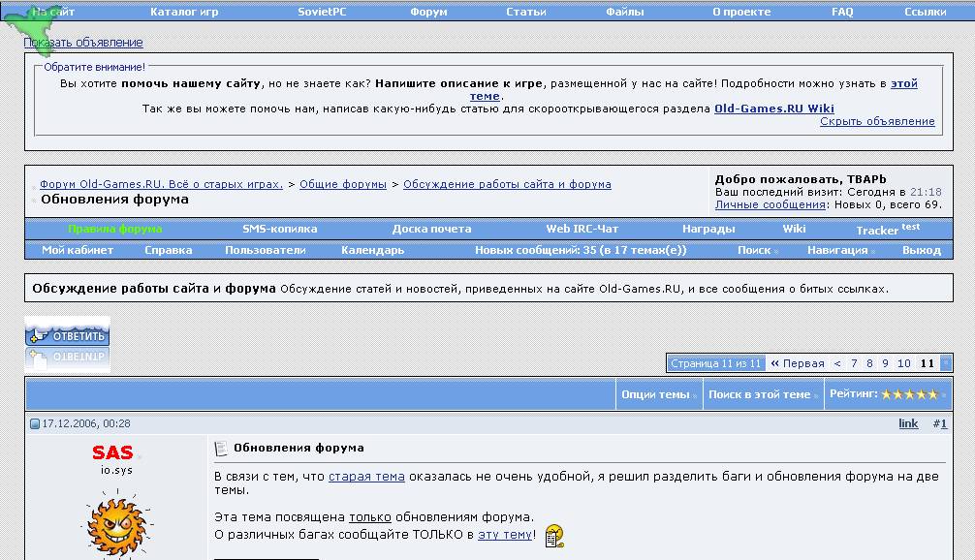Open О проекте menu item

point(741,12)
